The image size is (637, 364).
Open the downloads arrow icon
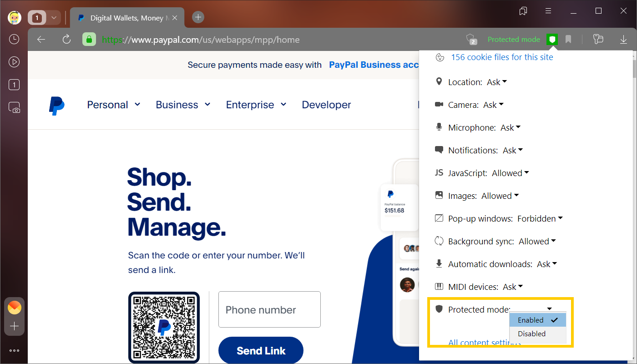coord(623,40)
